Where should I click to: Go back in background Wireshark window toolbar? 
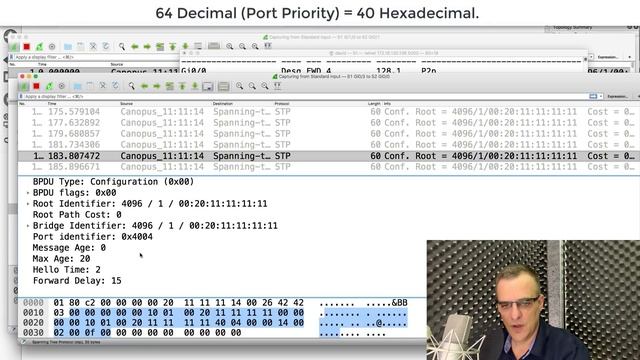pyautogui.click(x=134, y=47)
